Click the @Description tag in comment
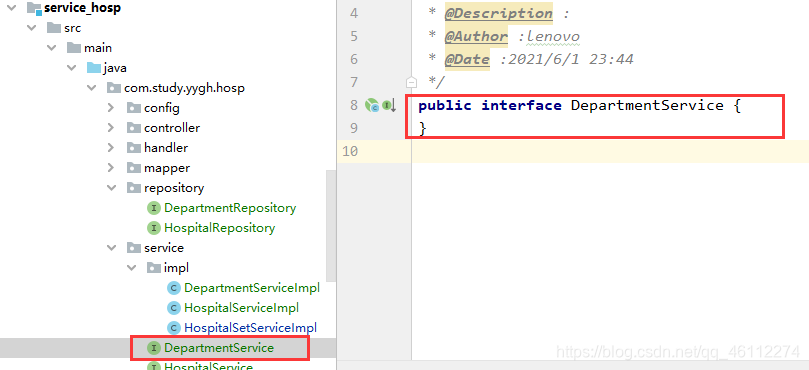This screenshot has height=370, width=809. point(498,13)
